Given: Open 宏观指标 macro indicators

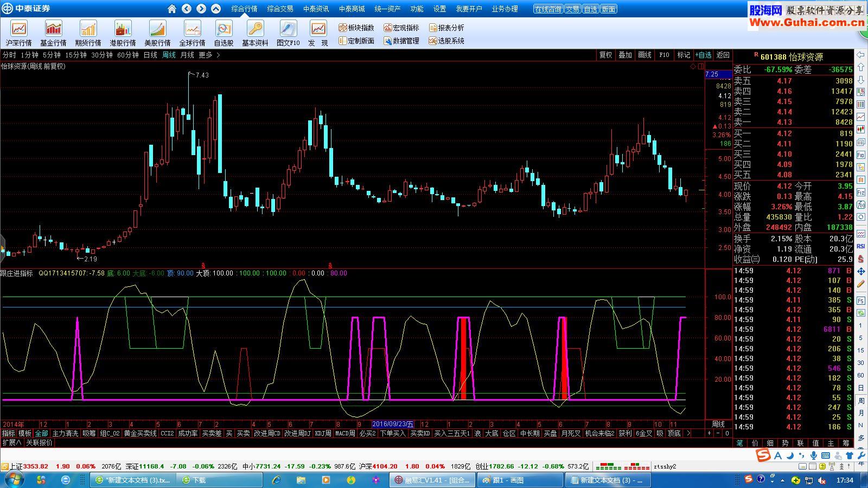Looking at the screenshot, I should tap(401, 28).
